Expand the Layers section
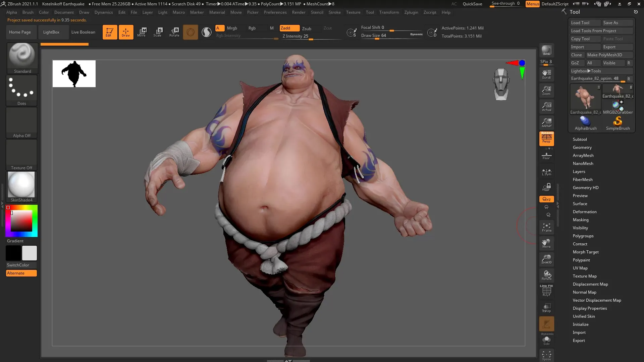Screen dimensions: 644x362 [x=579, y=172]
